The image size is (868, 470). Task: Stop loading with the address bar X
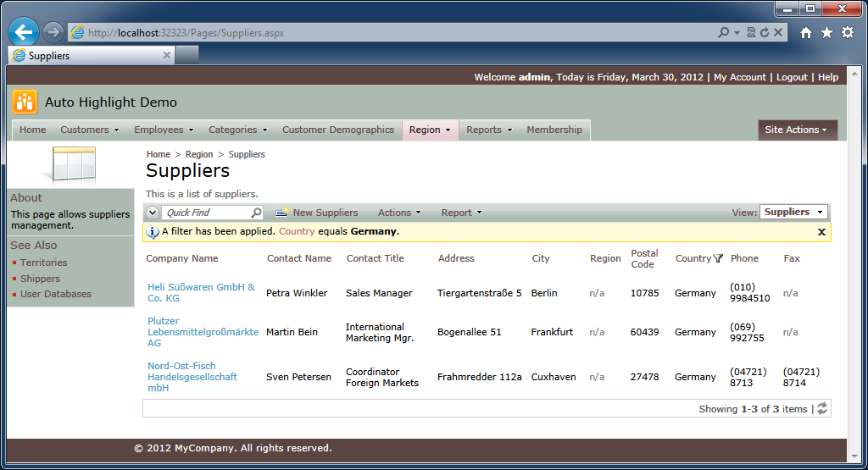(778, 33)
